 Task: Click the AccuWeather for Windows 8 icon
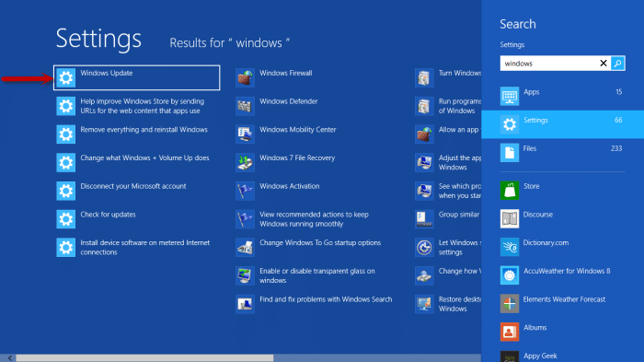coord(510,275)
